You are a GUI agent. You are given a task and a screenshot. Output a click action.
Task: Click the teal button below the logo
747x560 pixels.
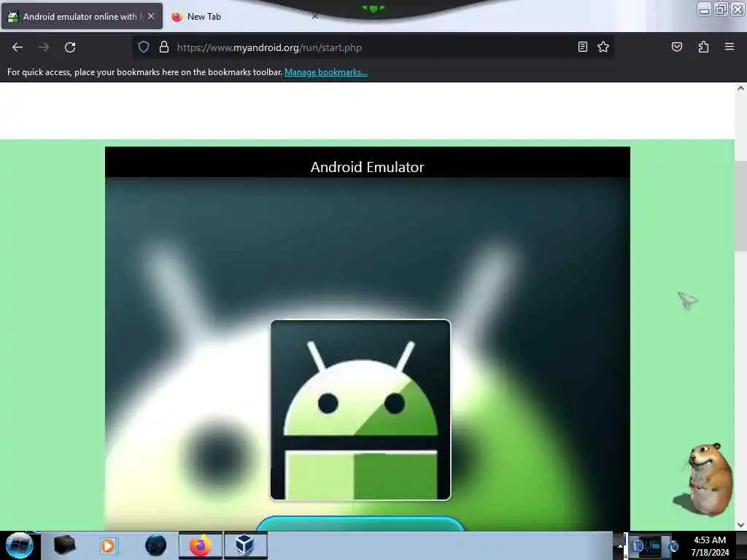(360, 523)
